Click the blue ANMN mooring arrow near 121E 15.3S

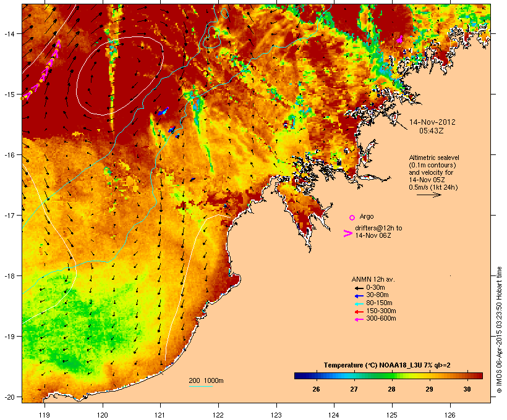point(163,111)
